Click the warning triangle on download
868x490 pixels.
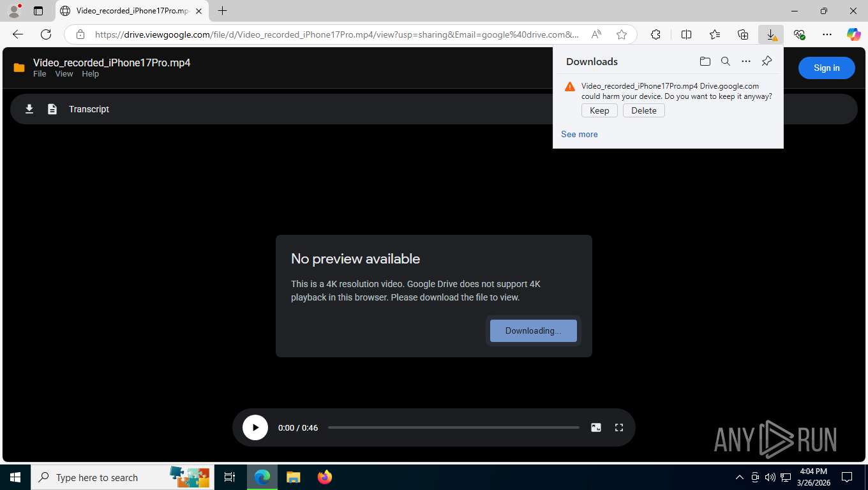pos(570,86)
